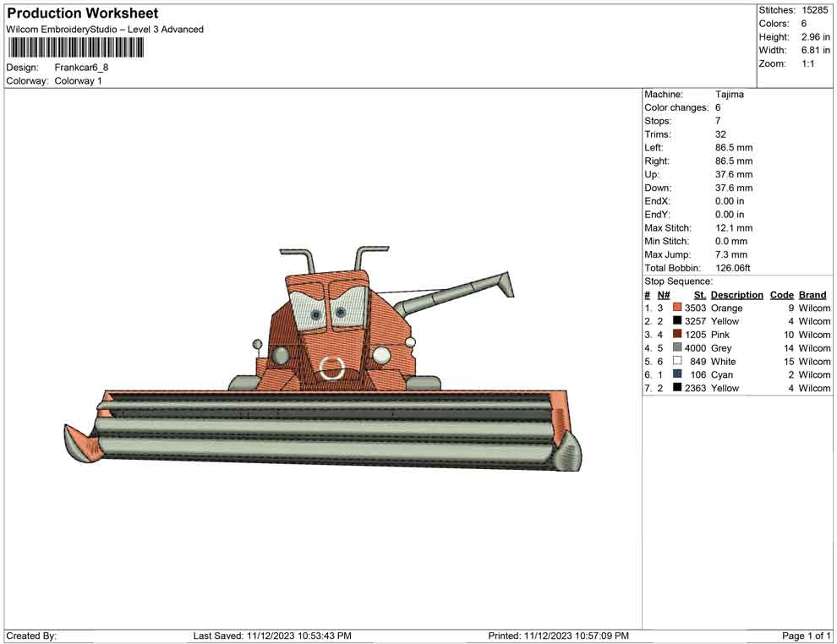This screenshot has height=644, width=837.
Task: Click the Grey description in stop 4
Action: click(x=721, y=348)
